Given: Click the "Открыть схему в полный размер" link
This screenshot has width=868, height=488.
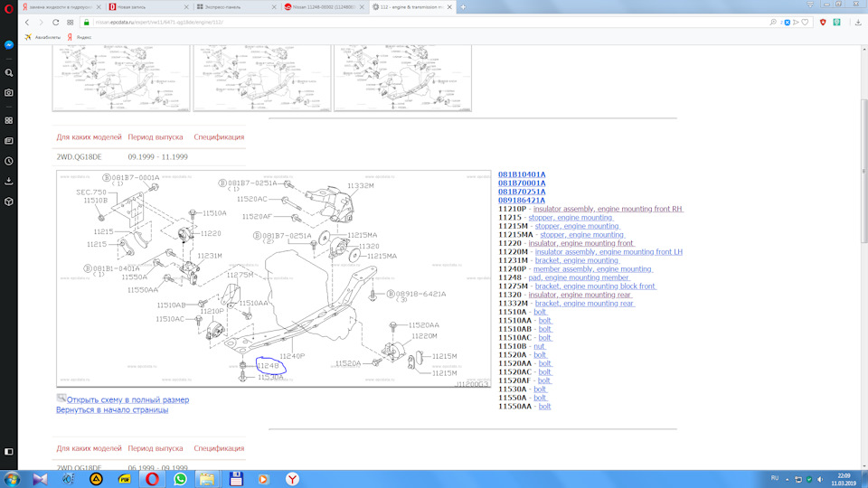Looking at the screenshot, I should click(127, 399).
